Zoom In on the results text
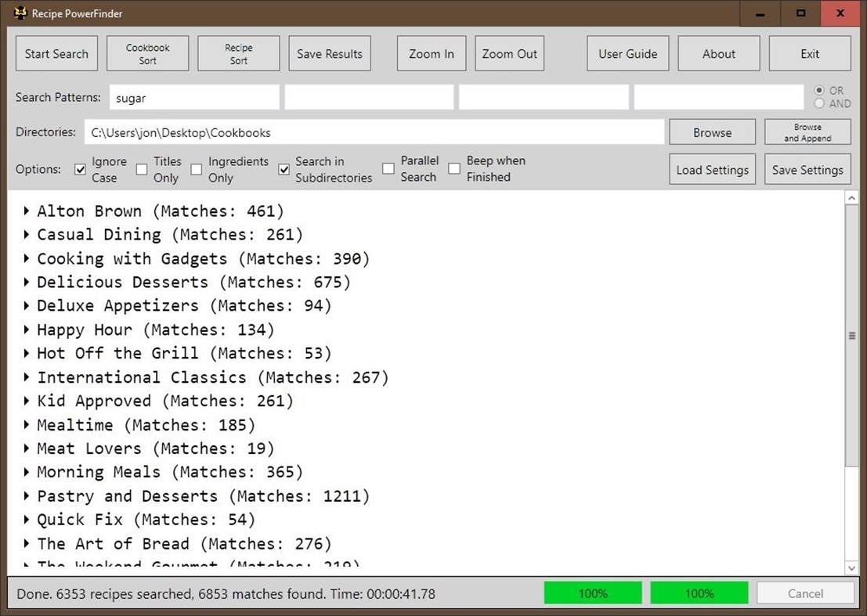 pyautogui.click(x=431, y=53)
